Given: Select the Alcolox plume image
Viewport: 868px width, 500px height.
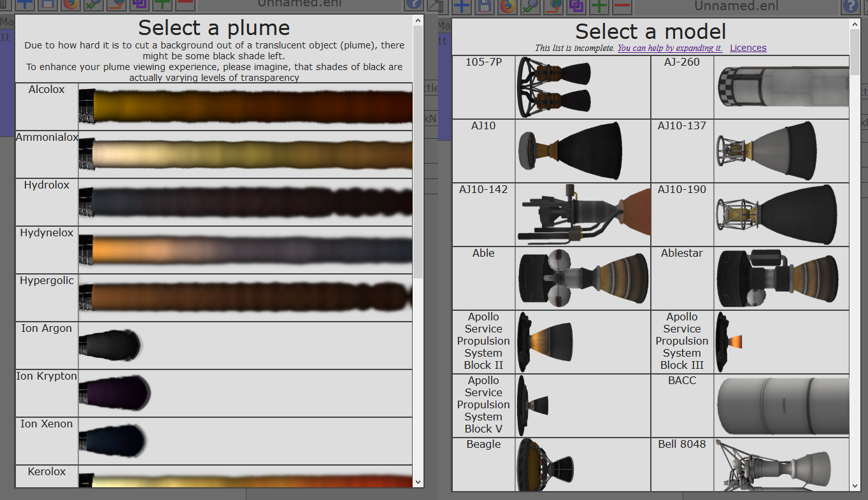Looking at the screenshot, I should 245,106.
